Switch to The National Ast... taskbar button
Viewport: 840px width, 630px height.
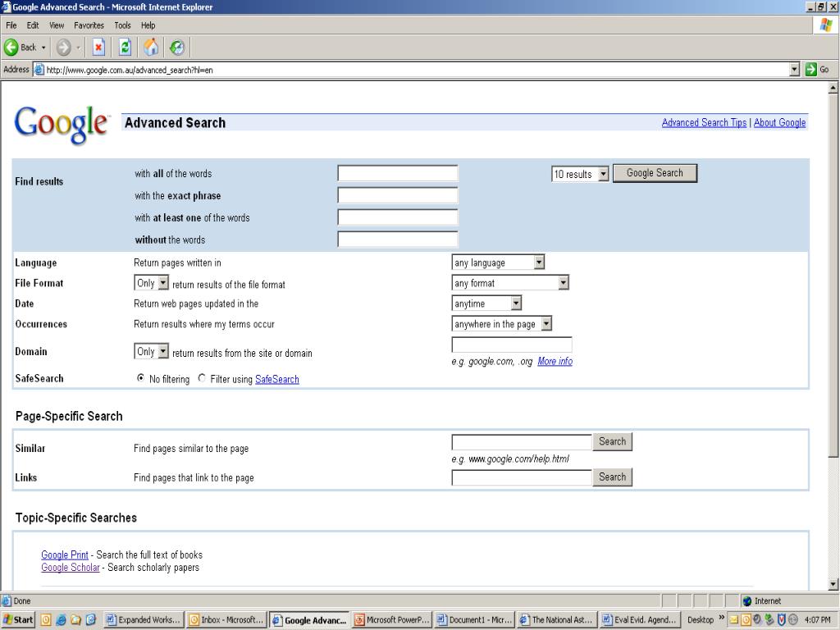pyautogui.click(x=557, y=620)
